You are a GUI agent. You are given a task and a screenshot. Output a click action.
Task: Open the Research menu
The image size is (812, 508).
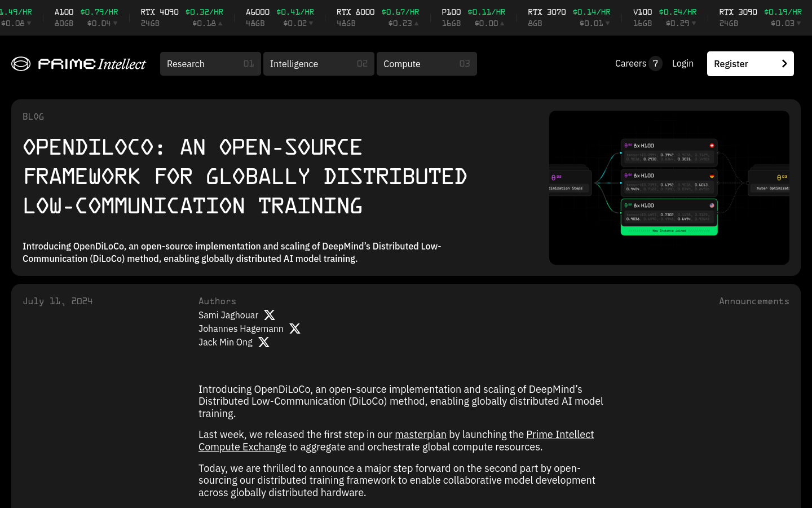[x=210, y=64]
